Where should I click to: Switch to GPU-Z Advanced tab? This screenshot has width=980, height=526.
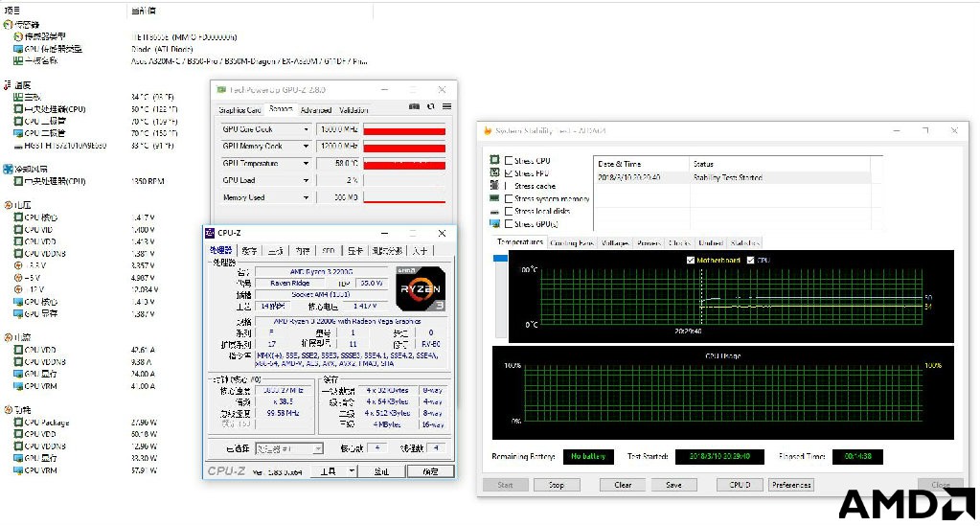pos(315,110)
